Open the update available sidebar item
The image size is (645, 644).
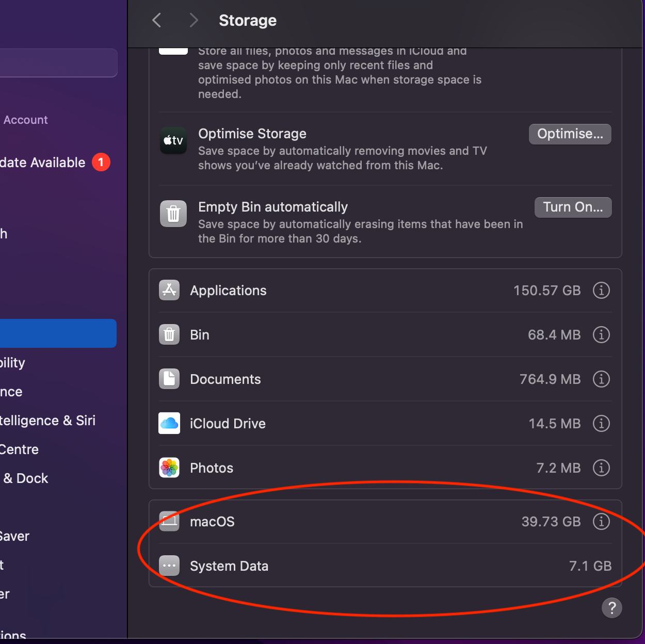coord(56,162)
